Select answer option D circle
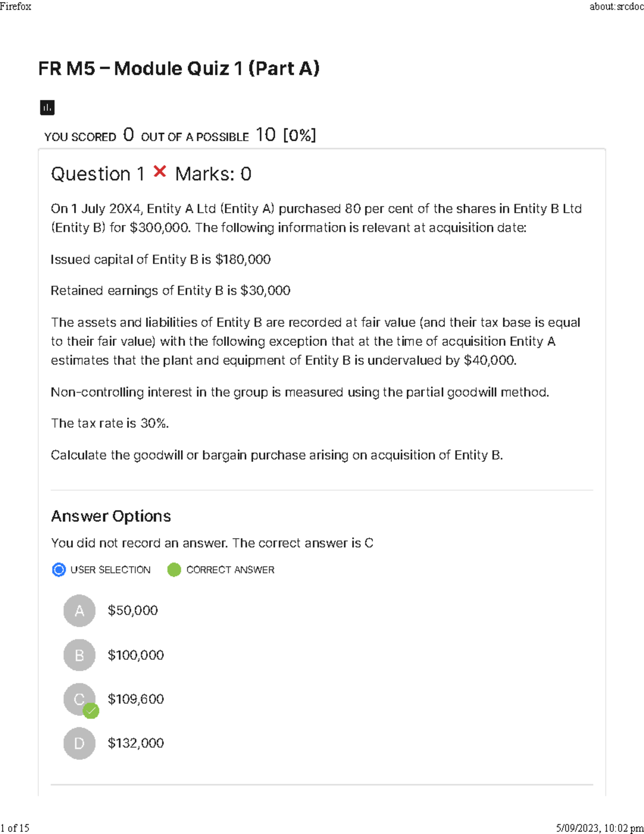The height and width of the screenshot is (834, 644). (79, 743)
